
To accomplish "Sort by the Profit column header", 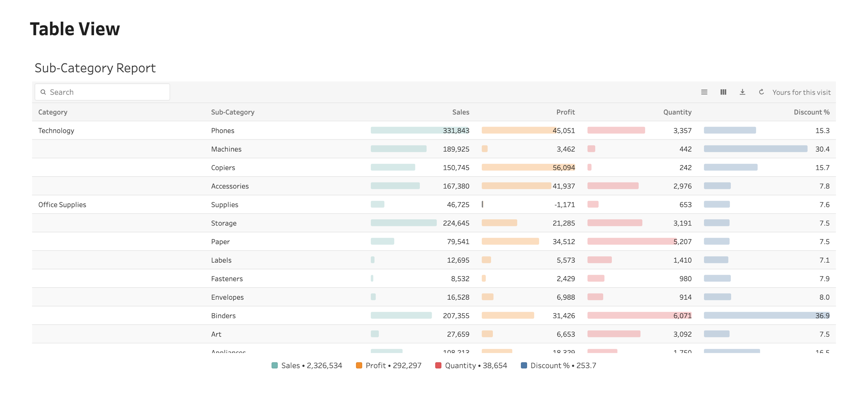I will (x=565, y=112).
